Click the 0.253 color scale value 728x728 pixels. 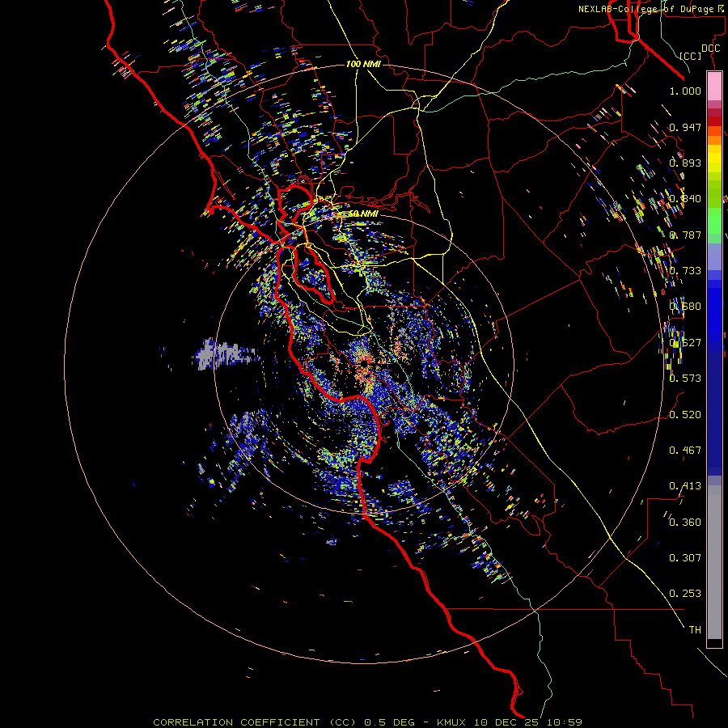(x=685, y=594)
